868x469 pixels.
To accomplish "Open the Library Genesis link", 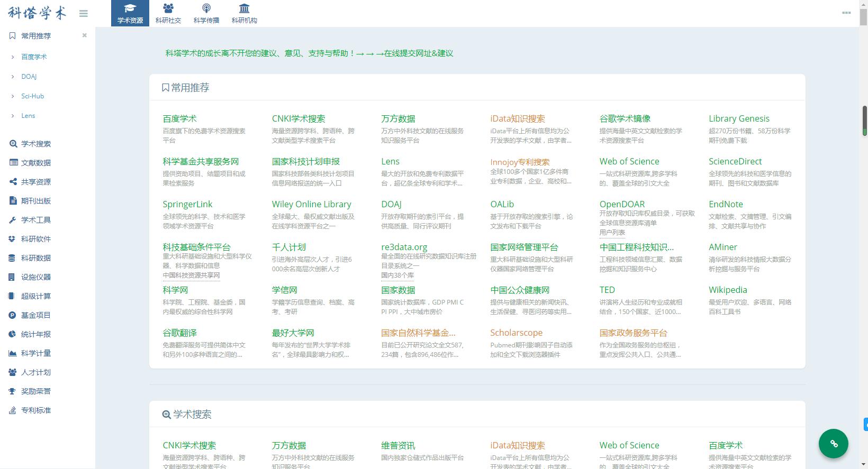I will pyautogui.click(x=739, y=119).
